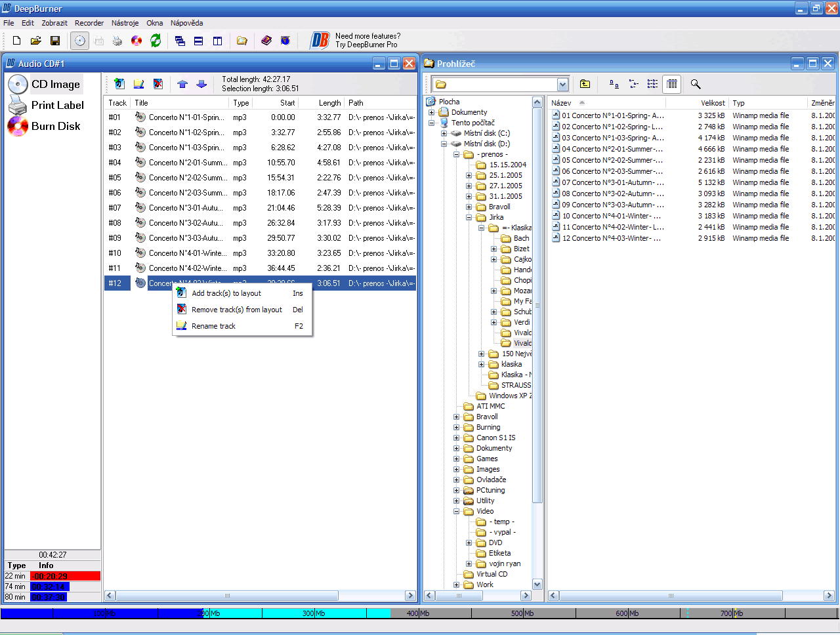
Task: Expand Místní disk (C:) in the tree
Action: (444, 133)
